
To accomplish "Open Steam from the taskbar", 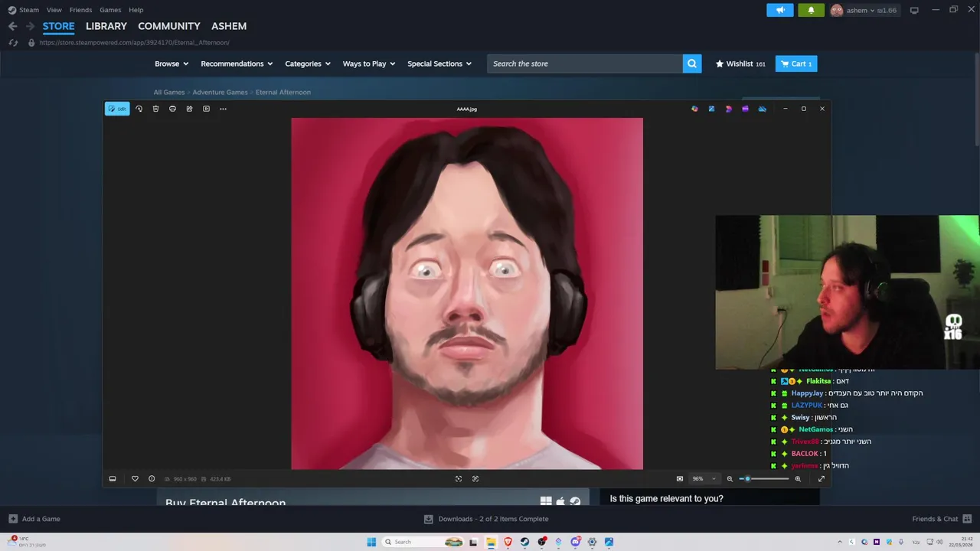I will click(x=524, y=542).
